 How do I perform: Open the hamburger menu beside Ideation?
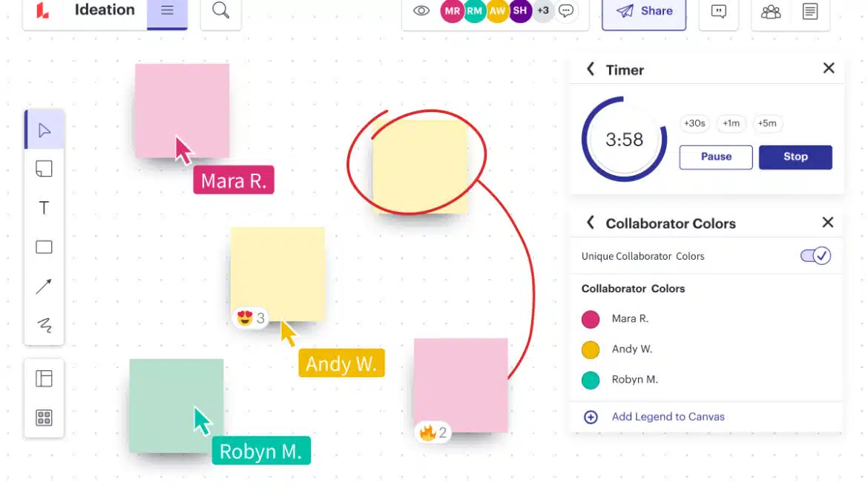coord(167,10)
